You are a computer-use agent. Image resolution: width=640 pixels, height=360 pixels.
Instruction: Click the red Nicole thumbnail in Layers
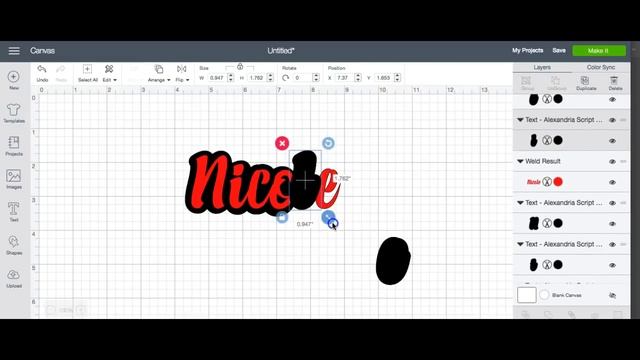[x=533, y=182]
